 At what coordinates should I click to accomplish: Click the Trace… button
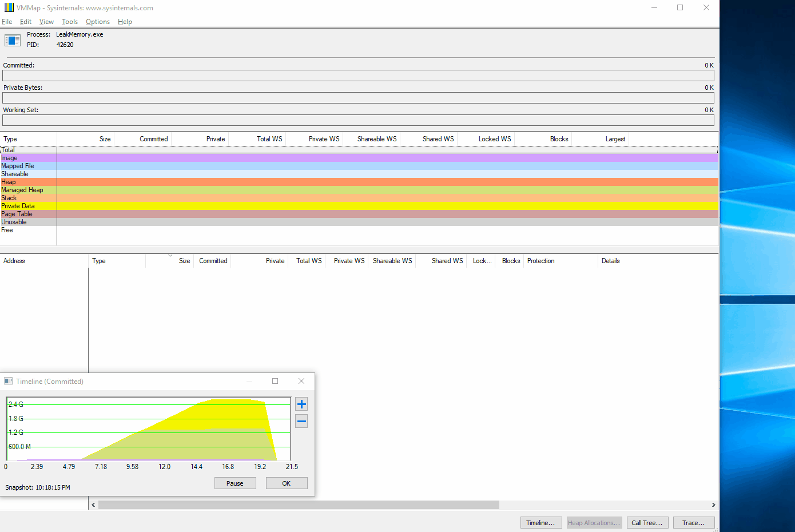693,523
